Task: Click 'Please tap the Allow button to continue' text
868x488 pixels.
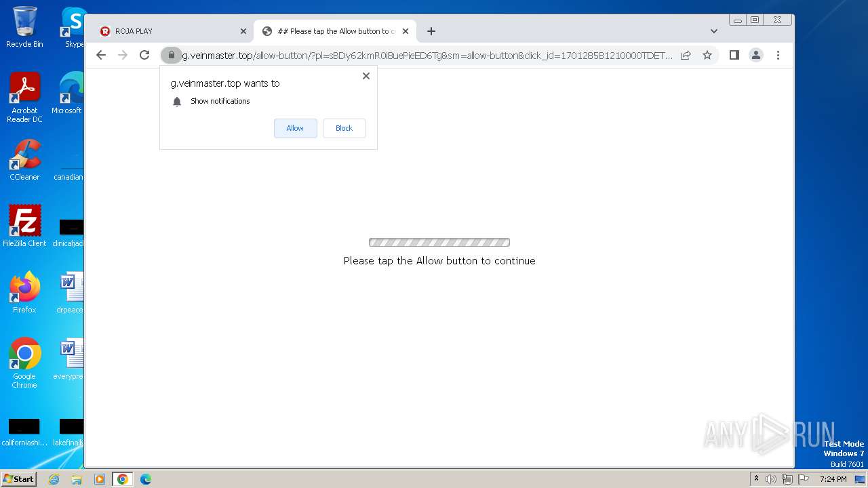Action: pos(439,261)
